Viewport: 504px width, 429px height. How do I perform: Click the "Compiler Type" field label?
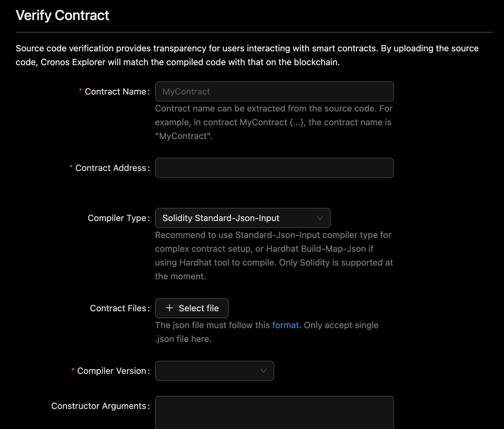pyautogui.click(x=117, y=218)
